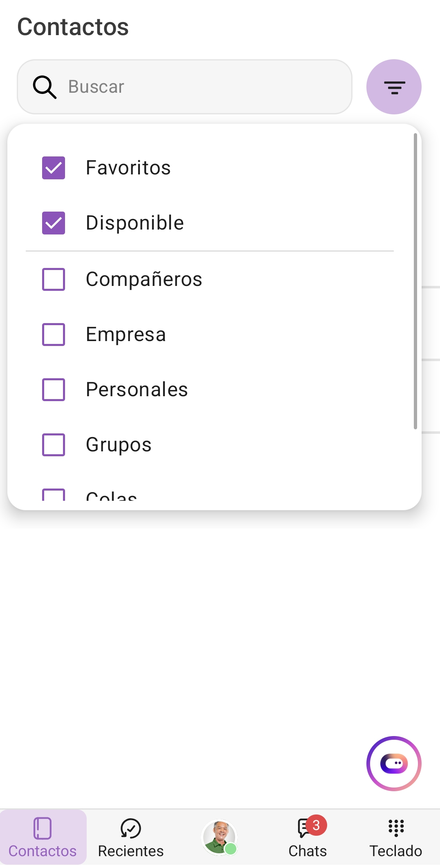Open the Recientes history icon
This screenshot has height=868, width=440.
(x=130, y=828)
